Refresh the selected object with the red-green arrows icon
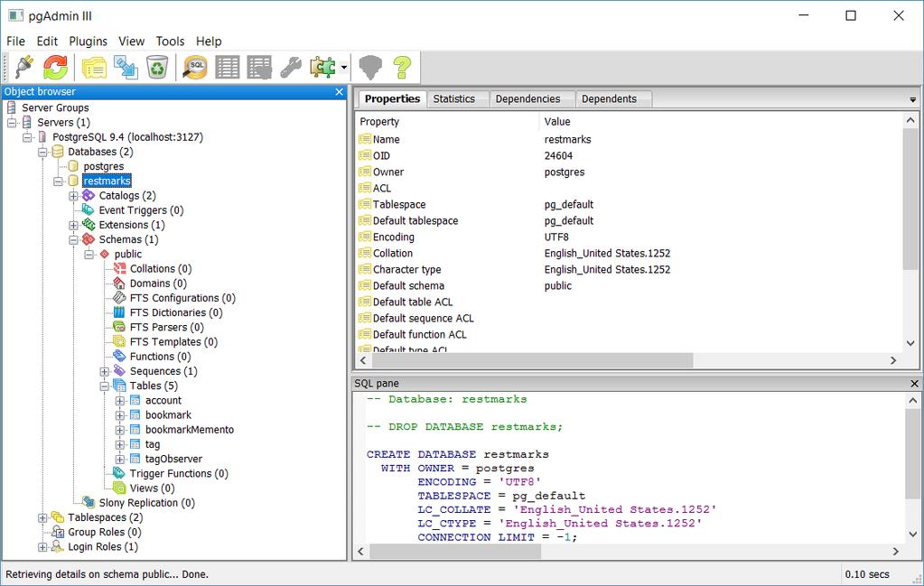The width and height of the screenshot is (924, 586). click(x=55, y=67)
